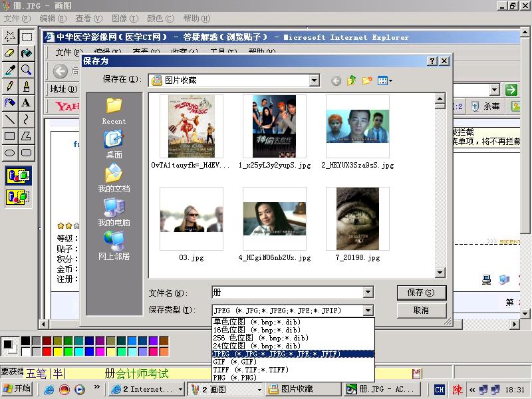Click the back arrow in save dialog toolbar
This screenshot has width=532, height=399.
tap(336, 80)
